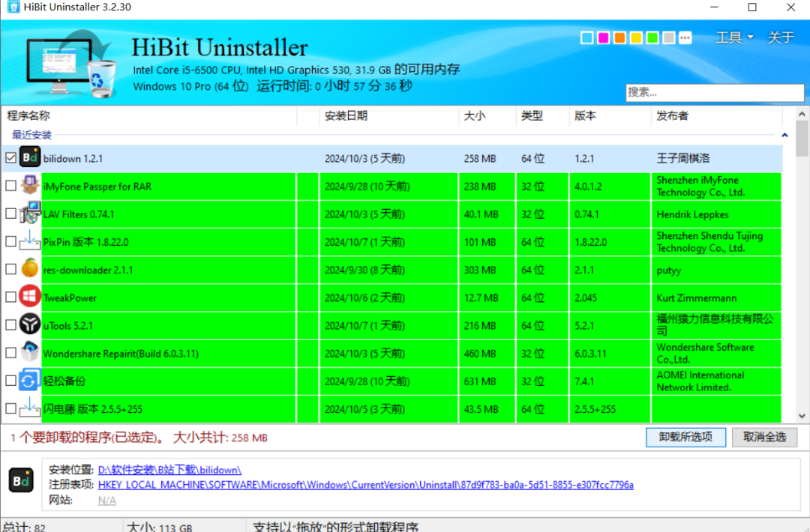Click the TweakPower program icon
Viewport: 810px width, 532px height.
(30, 297)
